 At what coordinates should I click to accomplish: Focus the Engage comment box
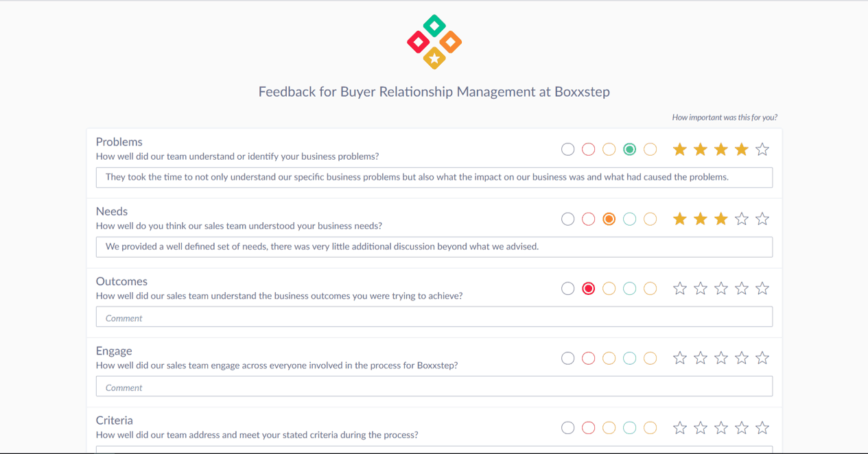(434, 387)
